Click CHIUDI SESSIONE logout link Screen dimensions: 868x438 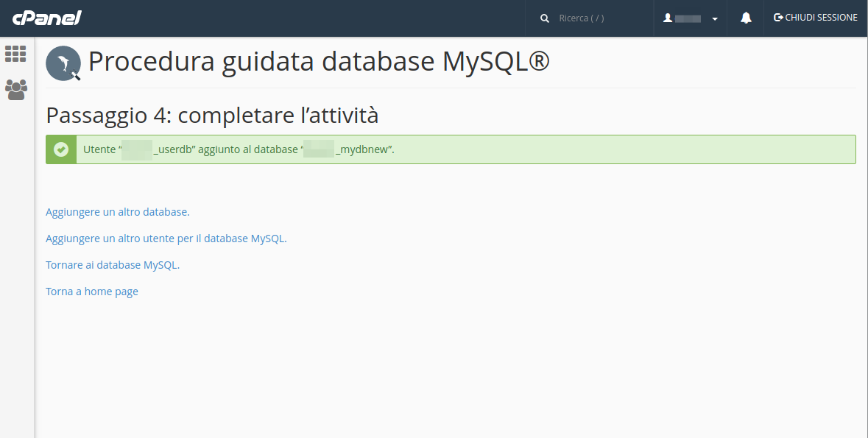tap(816, 18)
